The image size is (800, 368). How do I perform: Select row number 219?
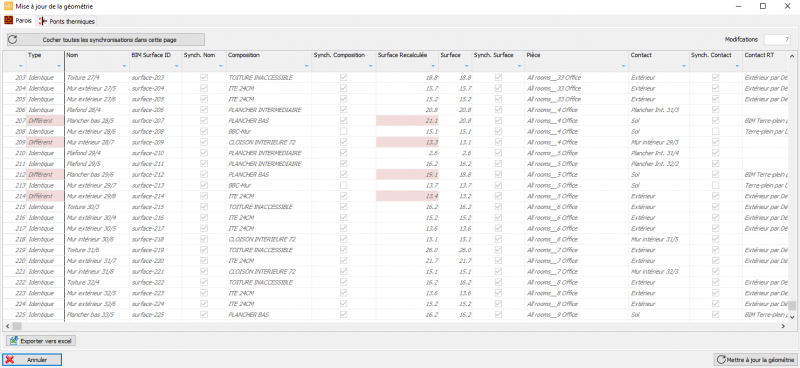pyautogui.click(x=15, y=250)
